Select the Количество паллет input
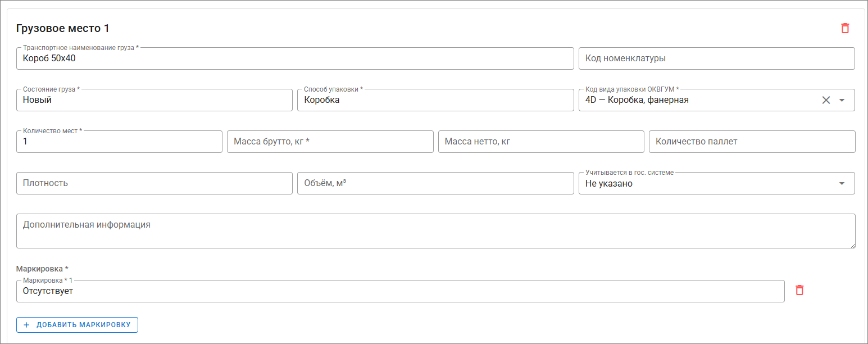868x344 pixels. pos(752,142)
